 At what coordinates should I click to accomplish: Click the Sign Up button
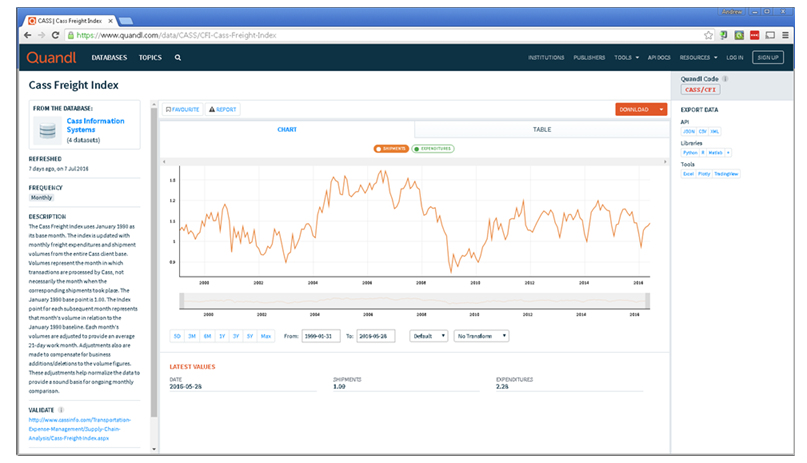pyautogui.click(x=768, y=57)
